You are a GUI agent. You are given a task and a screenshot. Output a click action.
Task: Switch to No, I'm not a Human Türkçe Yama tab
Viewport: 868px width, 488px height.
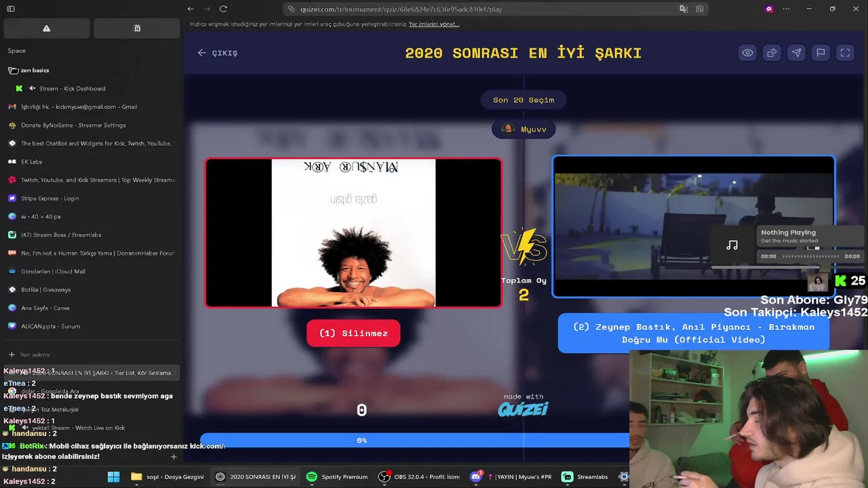[x=93, y=253]
